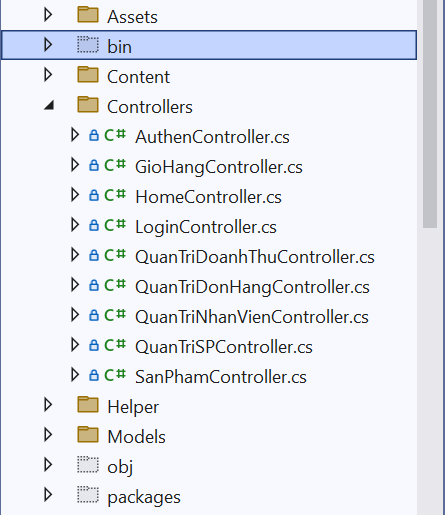The height and width of the screenshot is (515, 445).
Task: Click the dotted packages folder icon
Action: [88, 495]
